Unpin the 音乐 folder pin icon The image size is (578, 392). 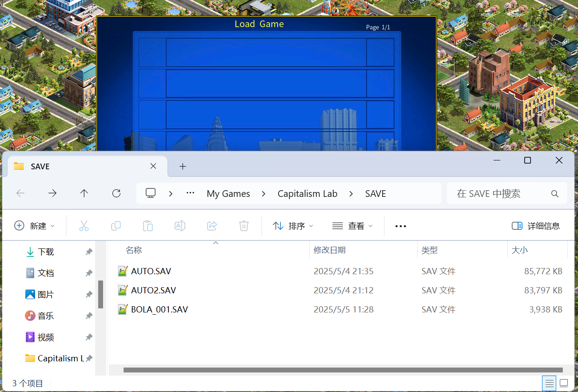click(x=89, y=316)
